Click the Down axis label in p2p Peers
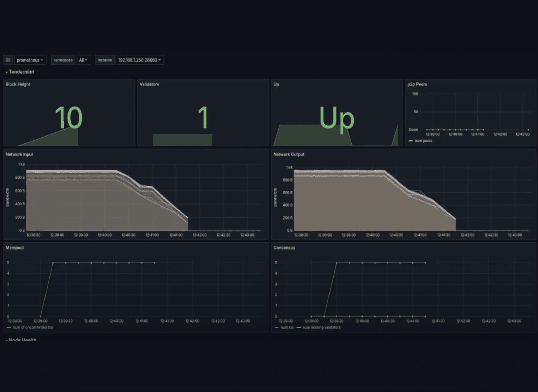This screenshot has width=538, height=392. (x=413, y=130)
